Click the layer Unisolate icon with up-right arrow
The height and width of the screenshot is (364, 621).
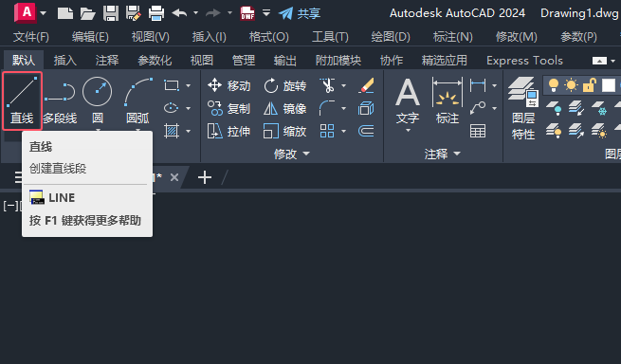[576, 131]
